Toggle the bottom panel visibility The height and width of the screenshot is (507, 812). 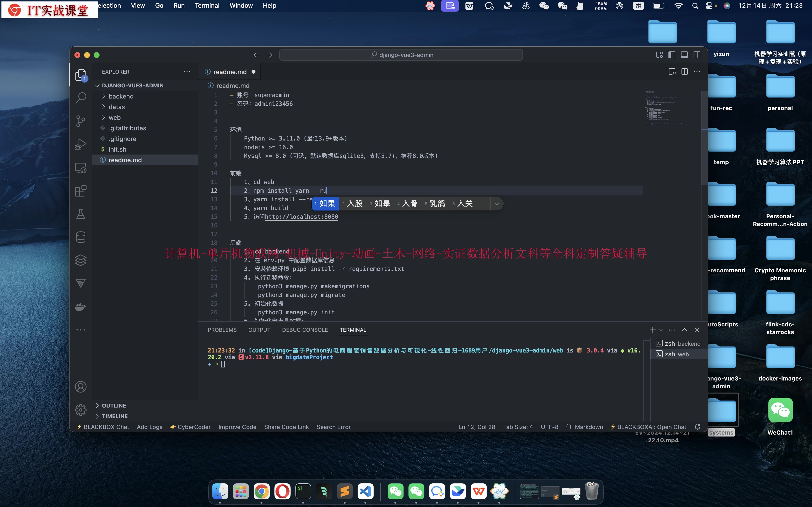tap(684, 55)
